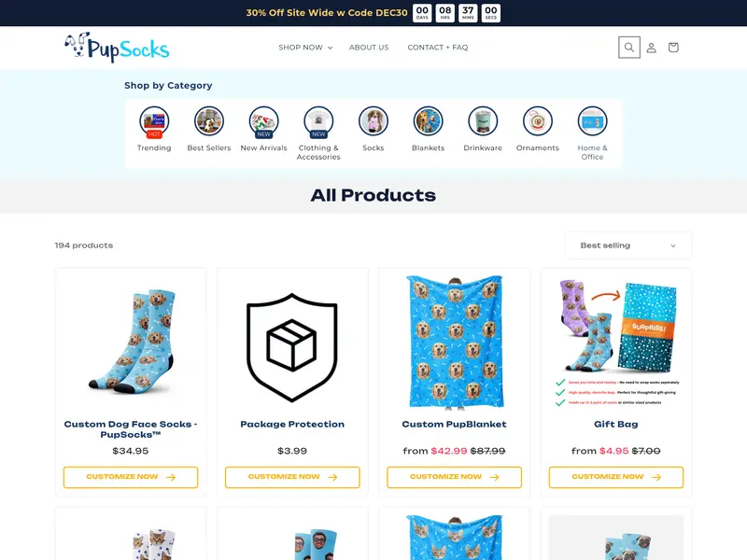
Task: Expand the Shop Now menu
Action: click(x=305, y=48)
